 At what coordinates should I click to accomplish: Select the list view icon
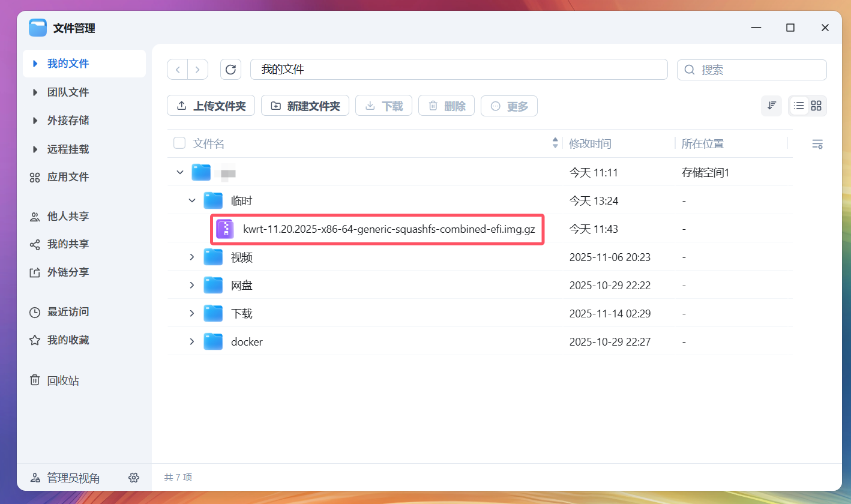[x=798, y=105]
